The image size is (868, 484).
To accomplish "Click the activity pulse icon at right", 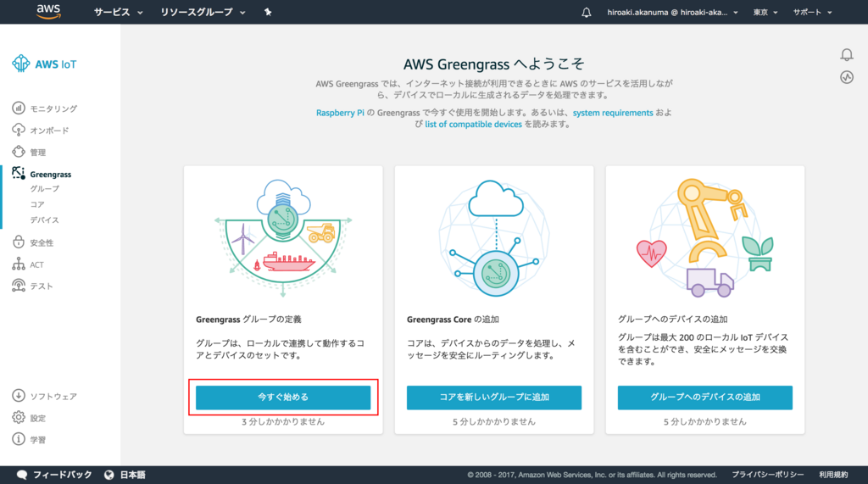I will click(x=847, y=77).
